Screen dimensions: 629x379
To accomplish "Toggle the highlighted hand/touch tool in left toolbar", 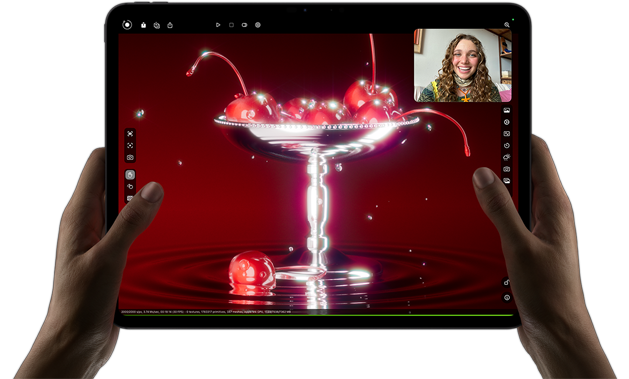I will (130, 175).
